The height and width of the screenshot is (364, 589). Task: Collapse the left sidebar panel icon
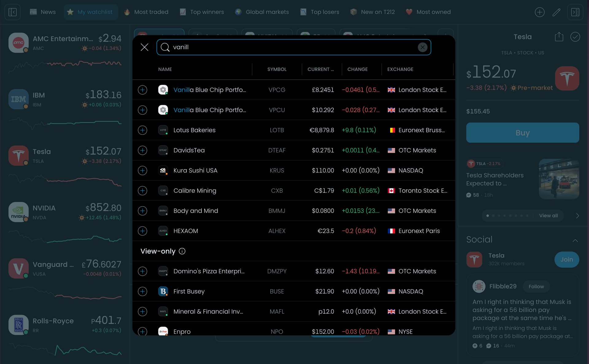tap(12, 12)
